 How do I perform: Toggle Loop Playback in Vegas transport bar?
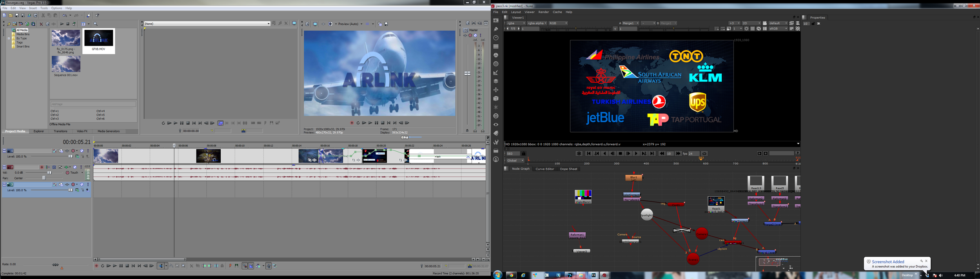click(x=103, y=266)
